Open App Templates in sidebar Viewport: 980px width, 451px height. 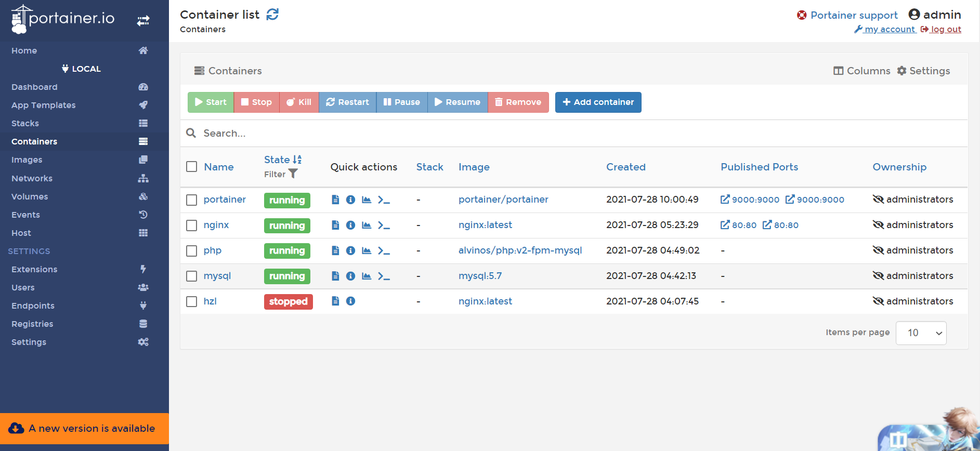[84, 105]
